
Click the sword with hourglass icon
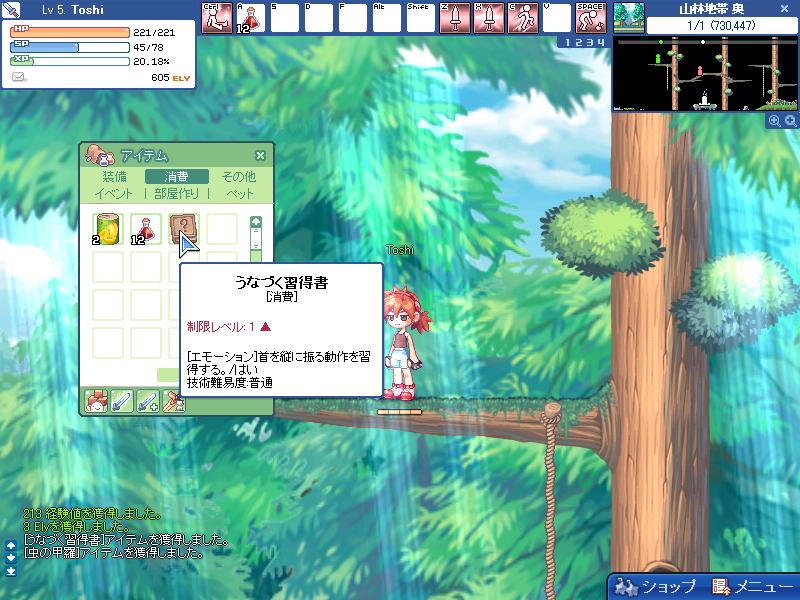click(173, 401)
